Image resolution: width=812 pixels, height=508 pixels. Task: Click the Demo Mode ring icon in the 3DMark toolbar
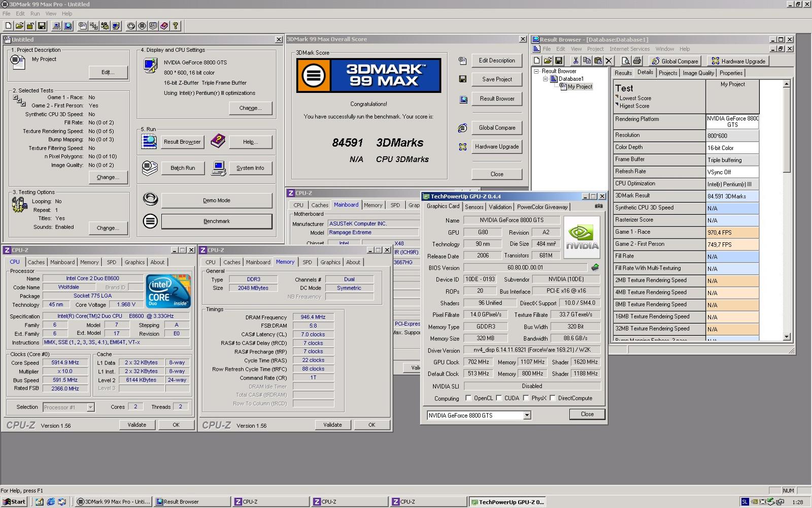[131, 26]
